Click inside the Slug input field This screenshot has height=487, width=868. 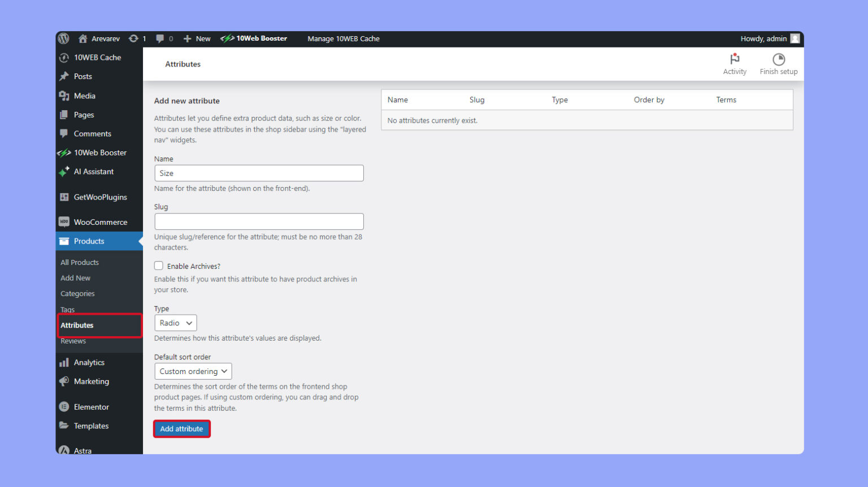[x=259, y=221]
